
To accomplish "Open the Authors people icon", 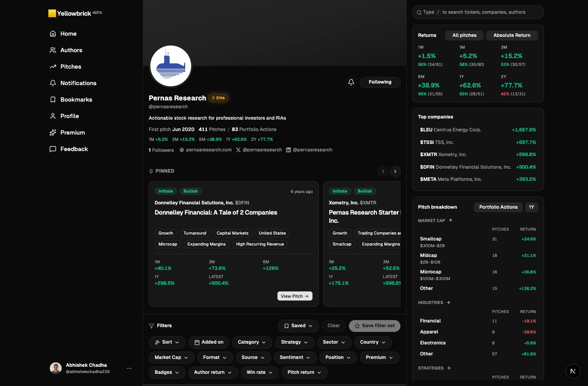I will (x=53, y=50).
